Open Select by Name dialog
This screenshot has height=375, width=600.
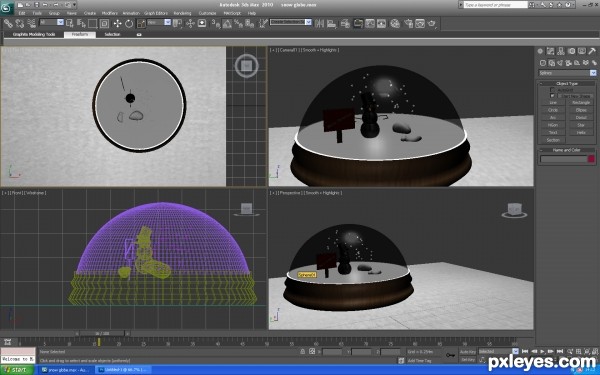pyautogui.click(x=81, y=24)
